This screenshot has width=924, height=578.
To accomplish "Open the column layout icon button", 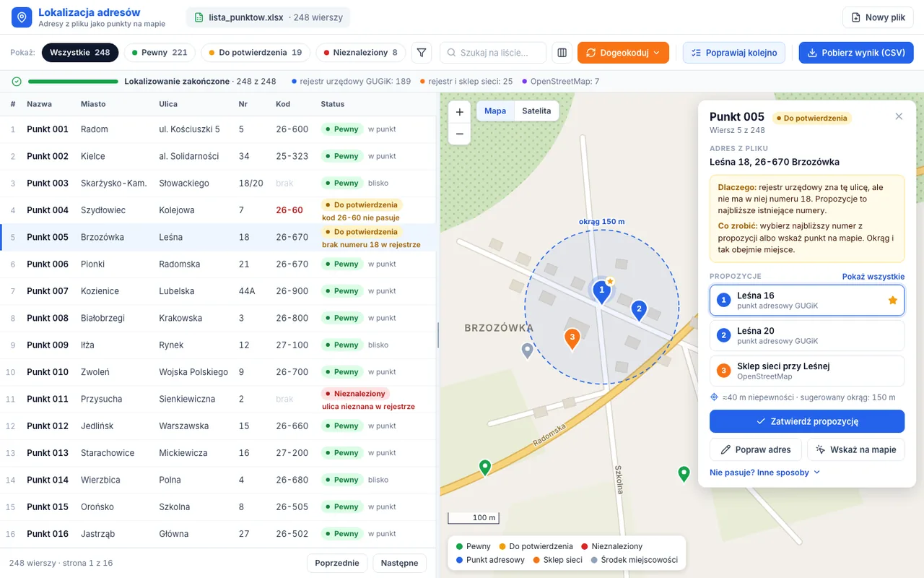I will [x=562, y=53].
